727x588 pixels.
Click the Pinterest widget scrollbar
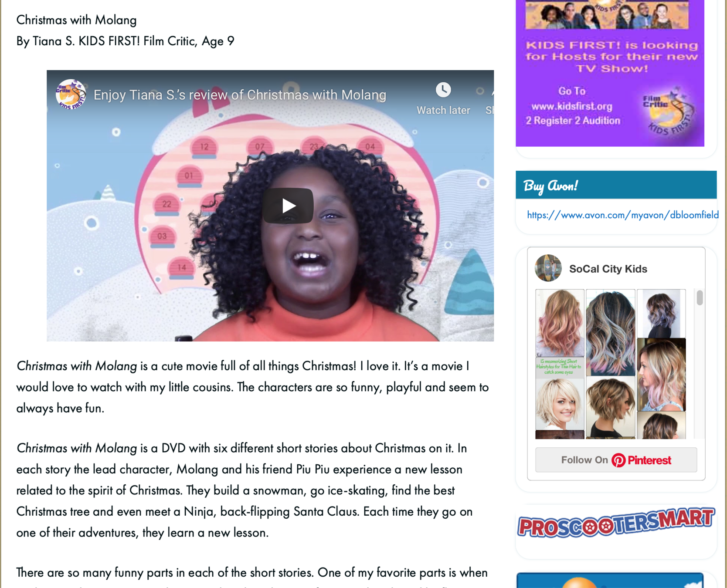[700, 298]
